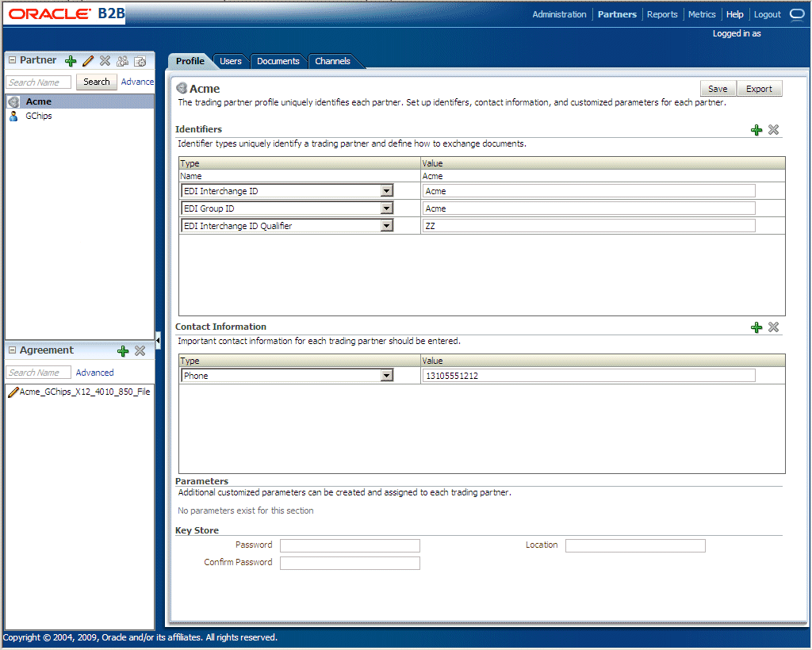The height and width of the screenshot is (650, 812).
Task: Edit the Acme partner using pencil icon
Action: [x=87, y=60]
